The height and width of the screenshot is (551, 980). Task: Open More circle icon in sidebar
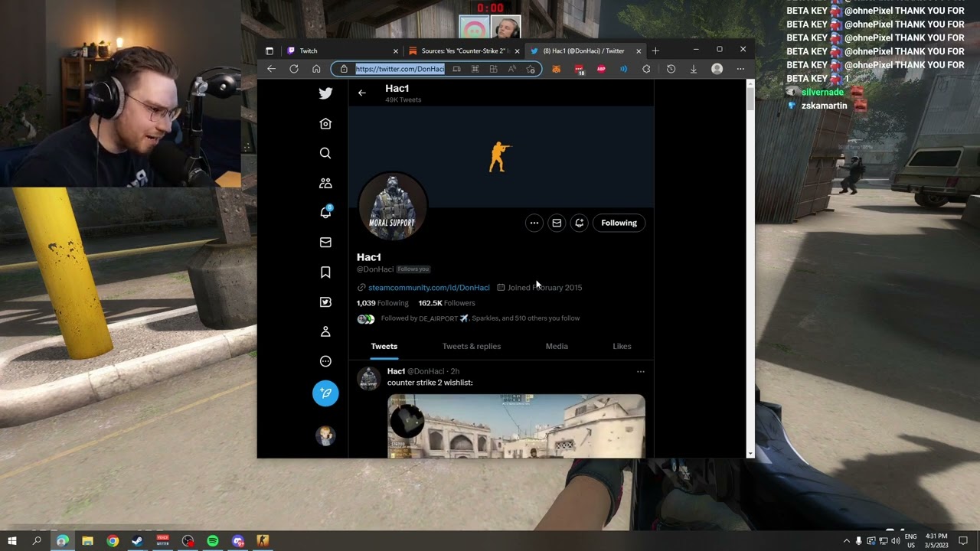point(325,361)
